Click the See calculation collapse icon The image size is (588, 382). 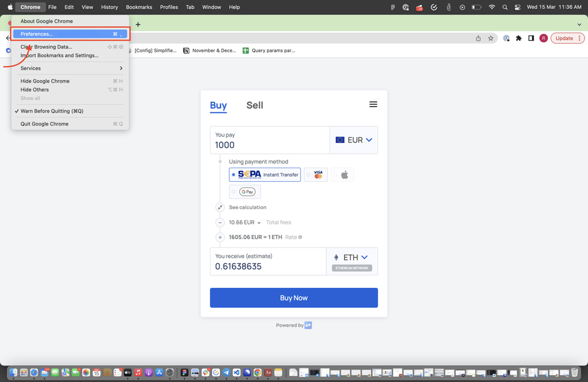[x=220, y=207]
